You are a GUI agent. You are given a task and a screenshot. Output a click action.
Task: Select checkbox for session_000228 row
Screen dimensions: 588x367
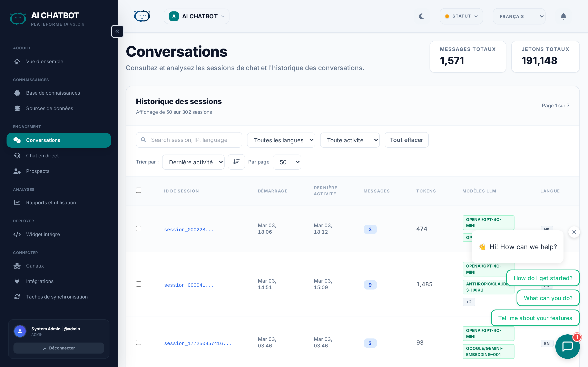[x=138, y=229]
